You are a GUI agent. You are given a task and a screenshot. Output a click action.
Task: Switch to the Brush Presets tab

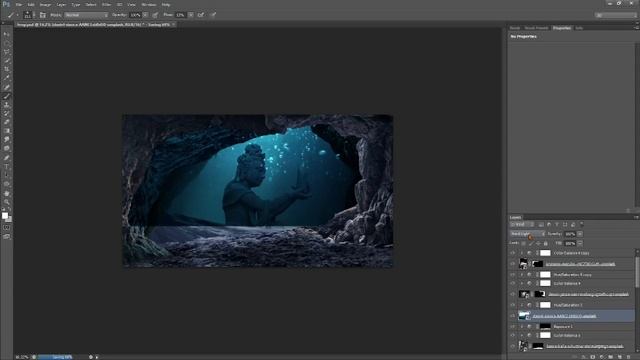point(536,28)
